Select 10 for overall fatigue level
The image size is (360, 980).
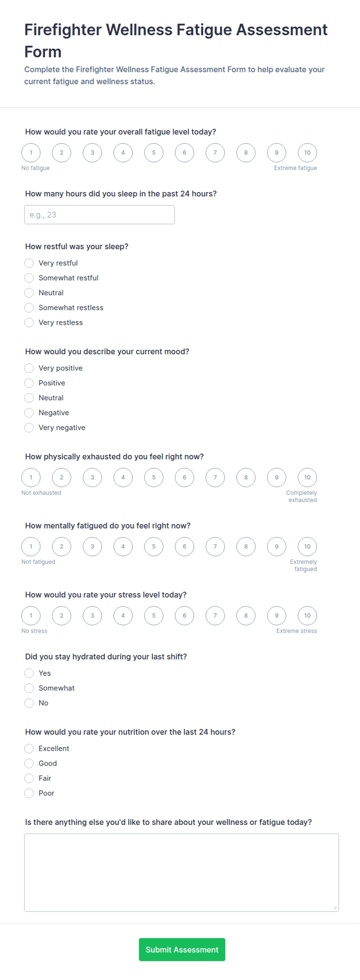point(307,152)
